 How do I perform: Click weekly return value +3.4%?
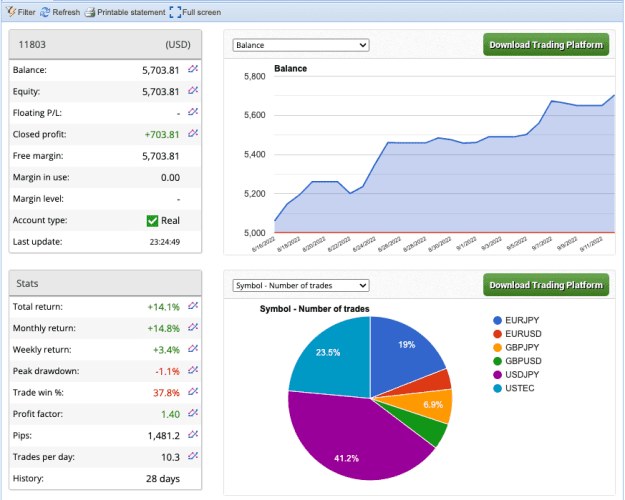(166, 350)
